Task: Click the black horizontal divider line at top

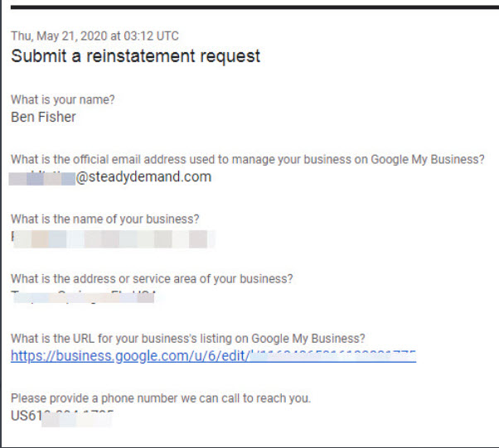Action: tap(254, 7)
